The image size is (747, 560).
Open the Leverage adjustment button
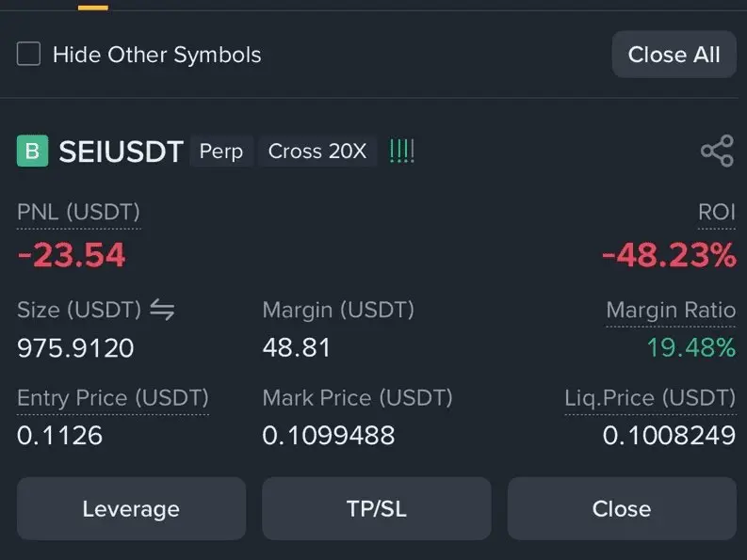point(131,508)
